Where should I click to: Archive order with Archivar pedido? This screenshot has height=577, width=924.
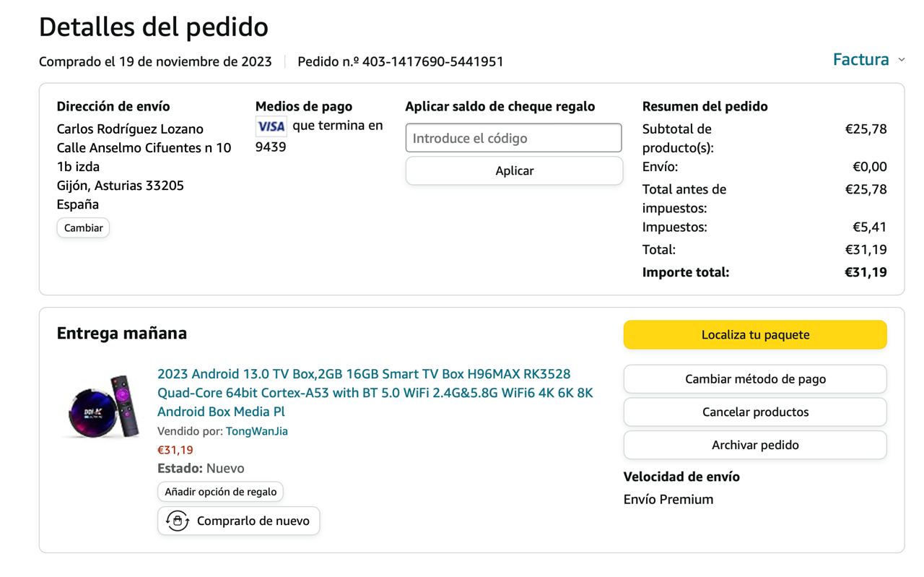click(755, 446)
